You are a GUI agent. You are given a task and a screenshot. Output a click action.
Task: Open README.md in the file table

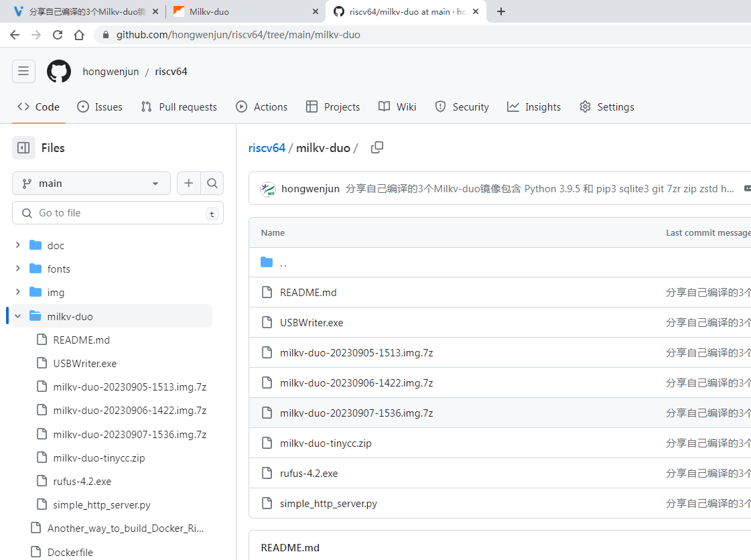tap(308, 292)
